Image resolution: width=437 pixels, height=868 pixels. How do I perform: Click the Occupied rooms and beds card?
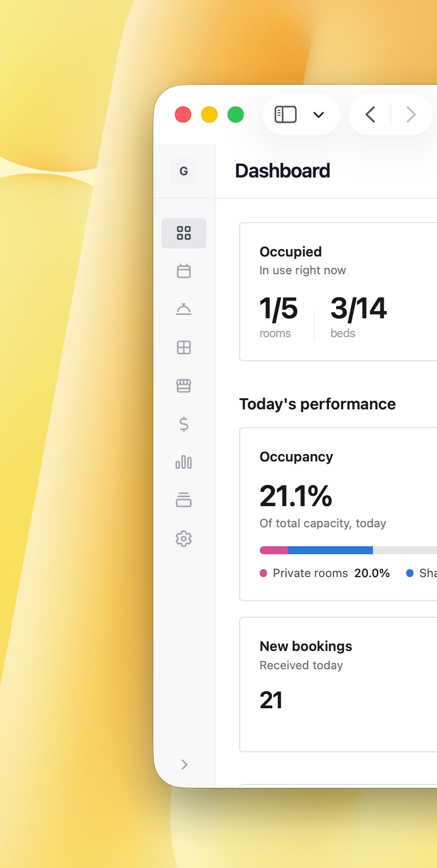click(x=338, y=292)
